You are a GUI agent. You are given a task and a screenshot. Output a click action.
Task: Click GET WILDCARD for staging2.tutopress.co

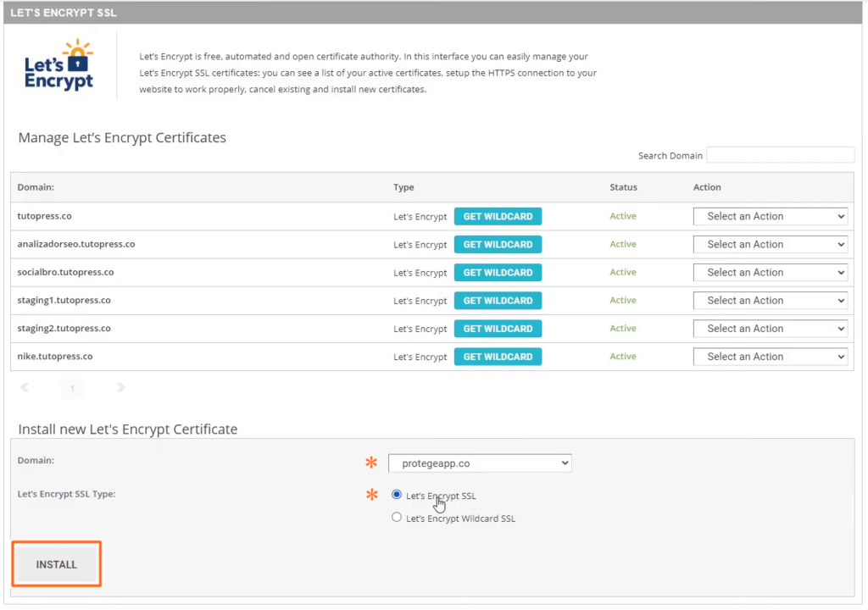(x=498, y=329)
